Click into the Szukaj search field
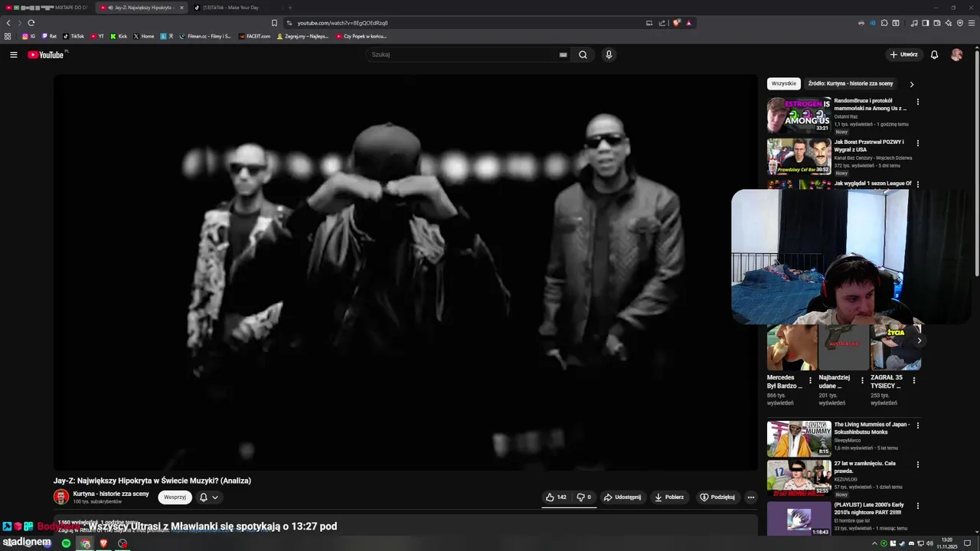980x551 pixels. [x=463, y=54]
